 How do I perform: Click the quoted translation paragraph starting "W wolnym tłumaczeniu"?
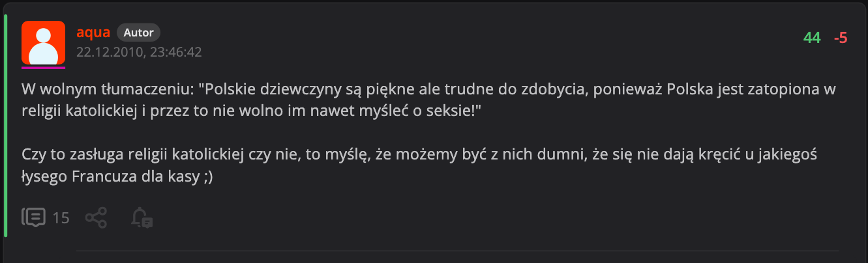tap(428, 100)
